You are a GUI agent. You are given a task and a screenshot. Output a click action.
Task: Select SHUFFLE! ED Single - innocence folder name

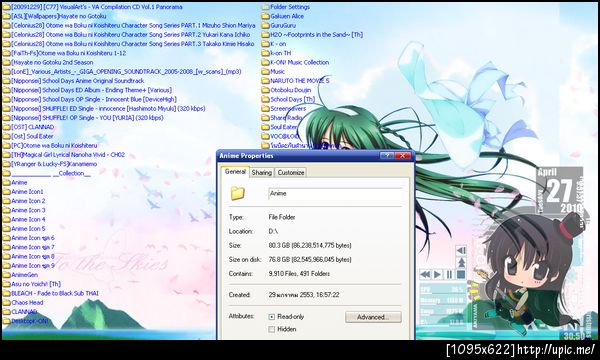click(108, 109)
